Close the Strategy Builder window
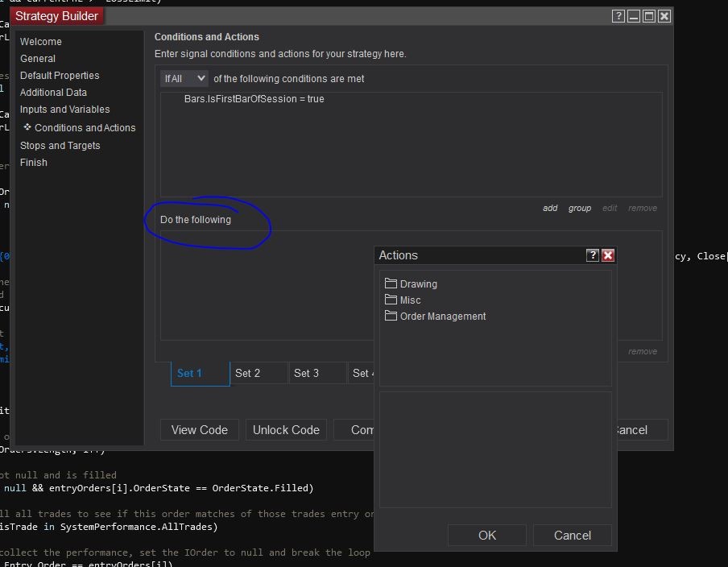This screenshot has width=728, height=567. 664,16
